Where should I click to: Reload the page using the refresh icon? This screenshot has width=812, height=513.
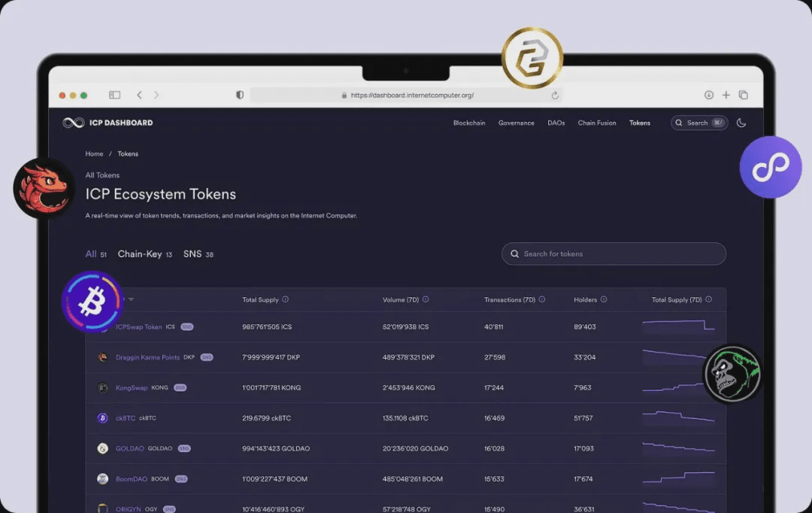pyautogui.click(x=555, y=96)
